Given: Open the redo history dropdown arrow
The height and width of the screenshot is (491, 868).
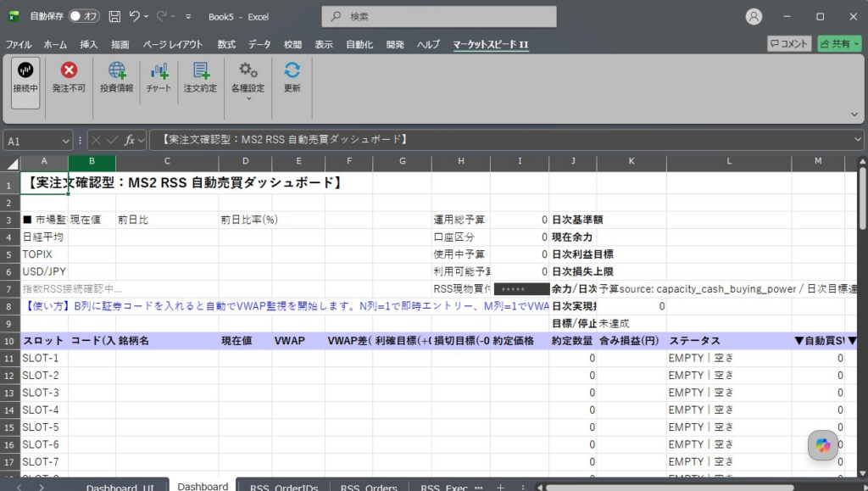Looking at the screenshot, I should coord(173,17).
